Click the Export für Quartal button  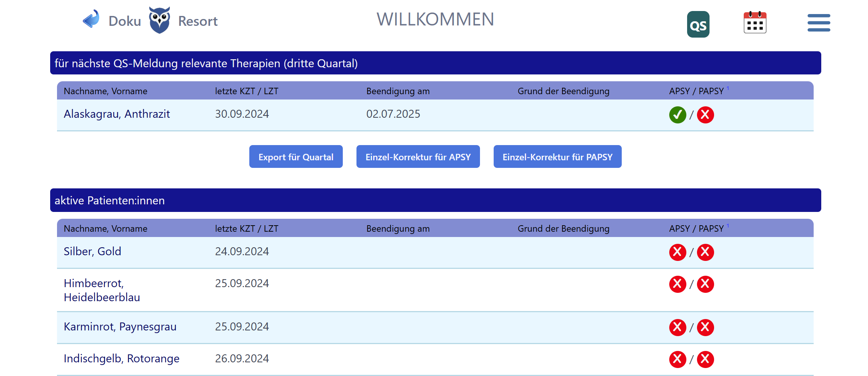click(x=296, y=156)
